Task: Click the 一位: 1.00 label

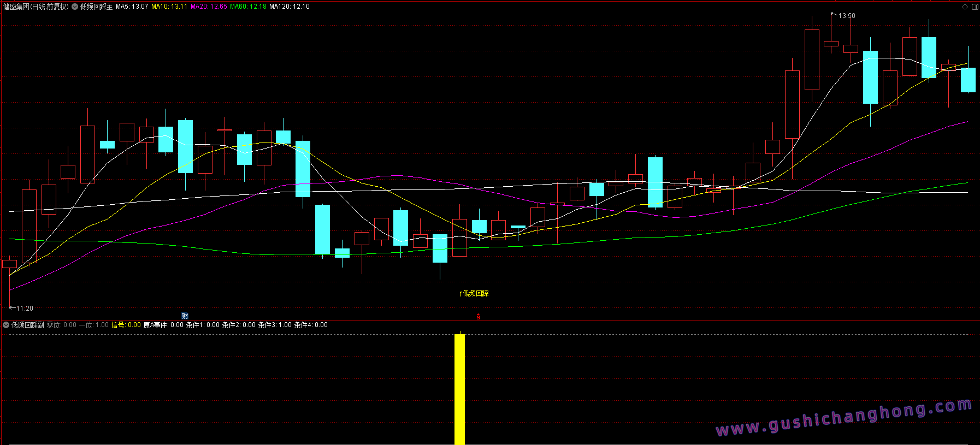Action: click(94, 325)
